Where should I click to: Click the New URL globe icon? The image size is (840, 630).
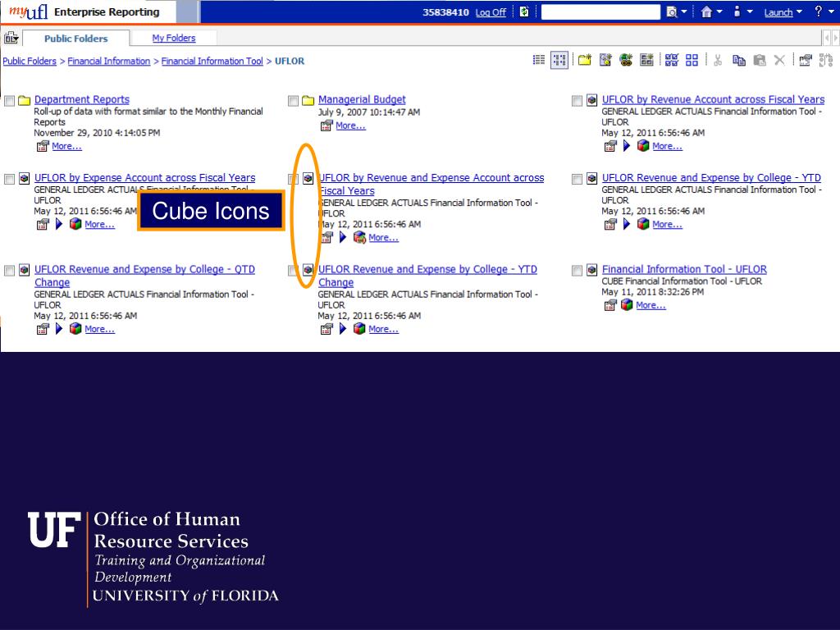(626, 60)
